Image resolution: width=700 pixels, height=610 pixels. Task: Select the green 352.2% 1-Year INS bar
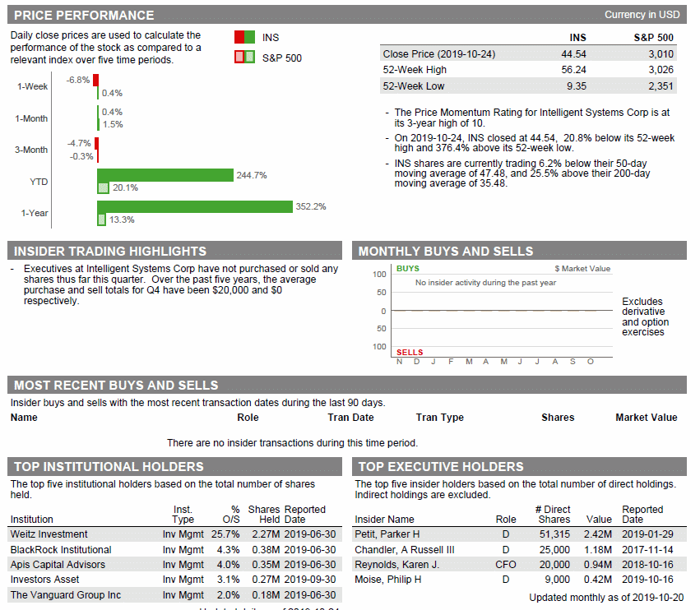[x=195, y=206]
